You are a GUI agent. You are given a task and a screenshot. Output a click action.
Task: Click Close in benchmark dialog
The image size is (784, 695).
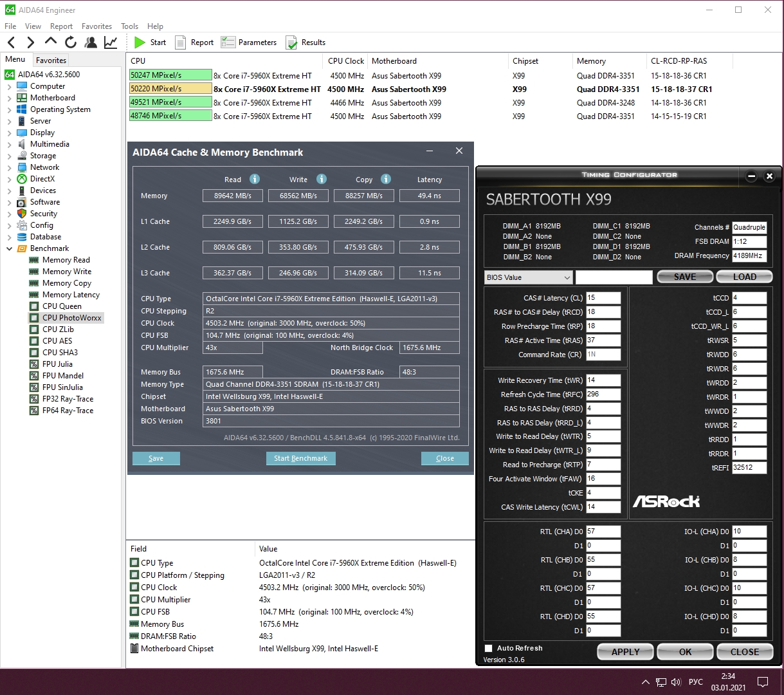[x=445, y=458]
